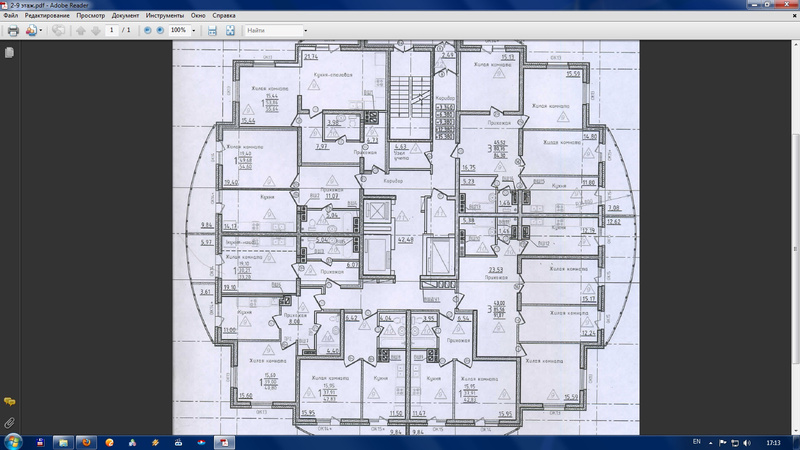Close the document with menu-bar X

pos(794,16)
